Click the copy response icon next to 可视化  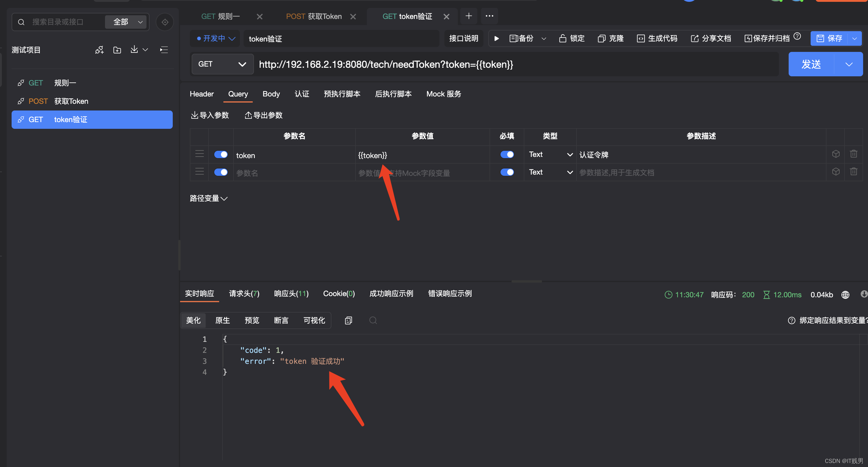click(x=349, y=320)
